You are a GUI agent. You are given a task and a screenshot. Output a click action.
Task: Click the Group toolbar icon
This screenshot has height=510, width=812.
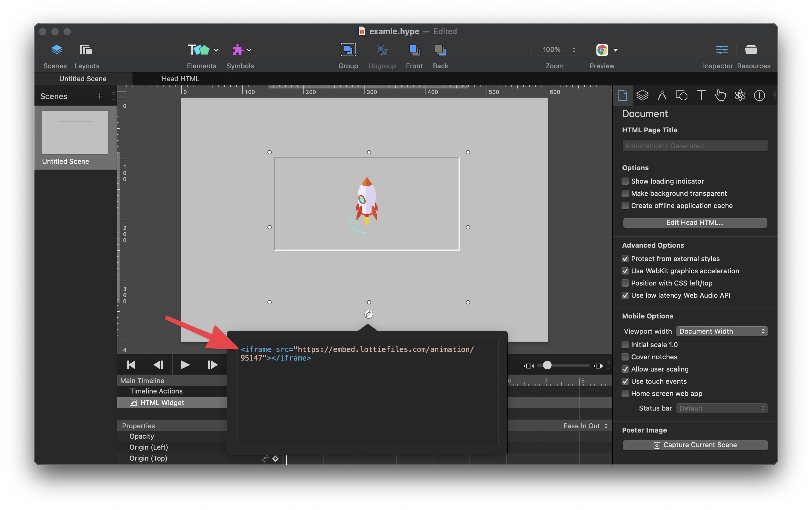[348, 50]
